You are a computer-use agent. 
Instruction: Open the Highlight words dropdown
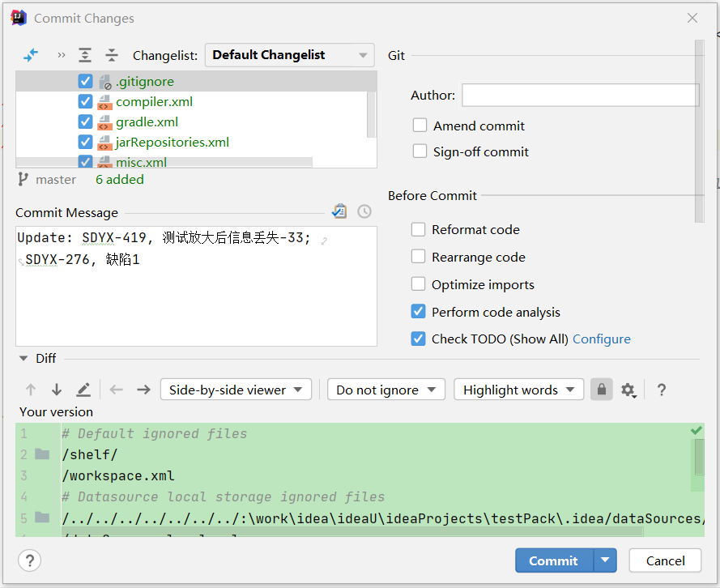coord(519,390)
